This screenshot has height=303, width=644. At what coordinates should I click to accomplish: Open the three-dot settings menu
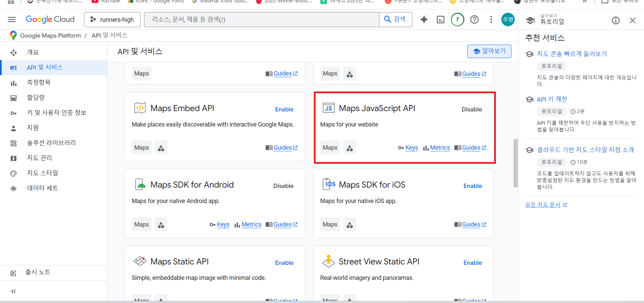pos(491,19)
